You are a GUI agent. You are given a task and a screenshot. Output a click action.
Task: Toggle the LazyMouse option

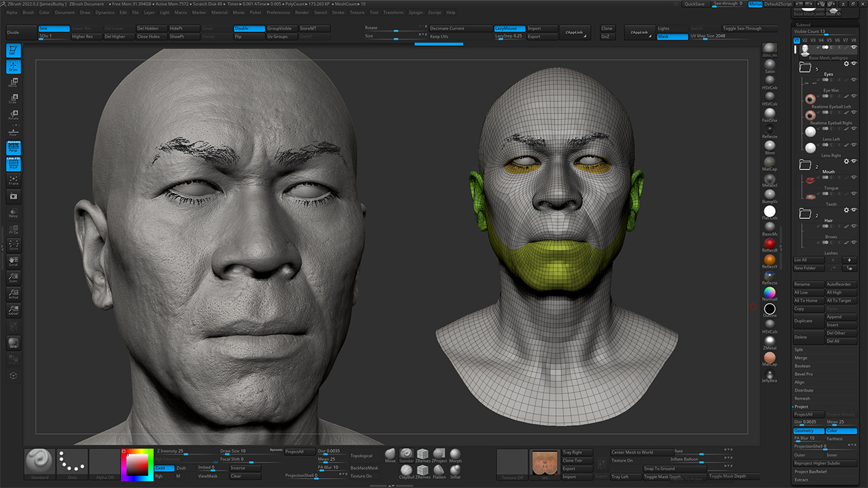(509, 29)
